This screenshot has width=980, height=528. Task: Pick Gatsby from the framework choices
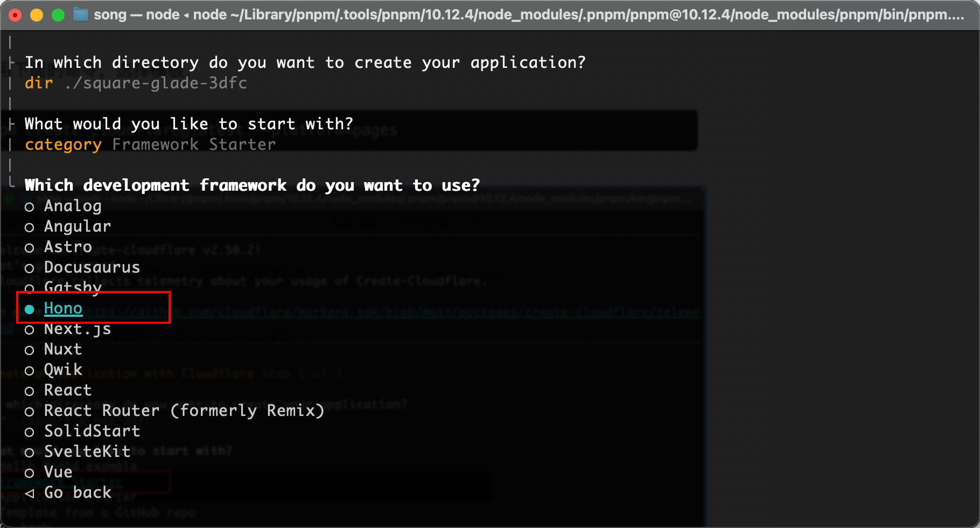tap(73, 288)
